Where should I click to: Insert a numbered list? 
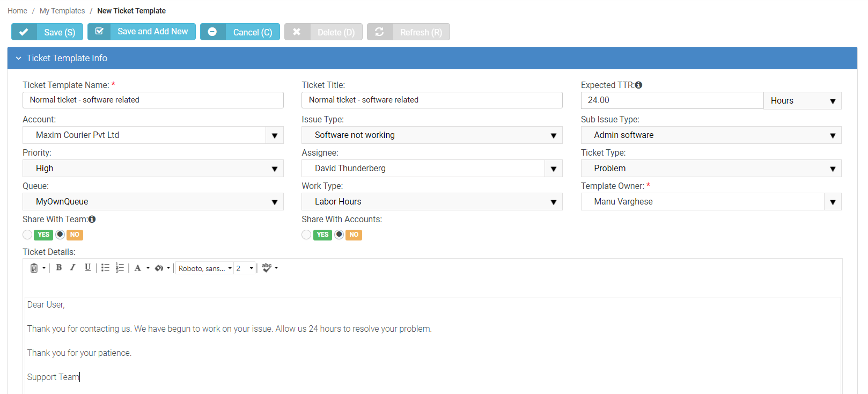(120, 268)
